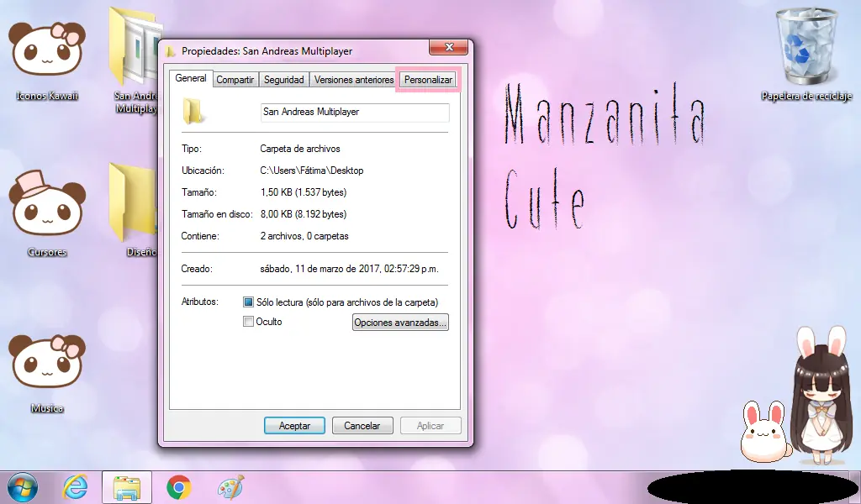Click the creation date 'sábado, 11 de marzo de 2017'
The image size is (861, 504).
click(349, 270)
